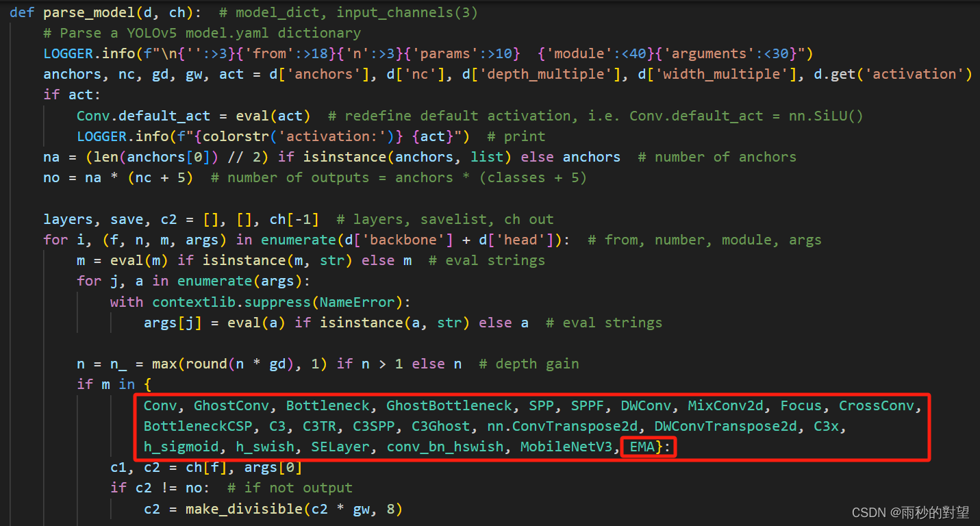
Task: Click C3TR in the module set
Action: (x=319, y=426)
